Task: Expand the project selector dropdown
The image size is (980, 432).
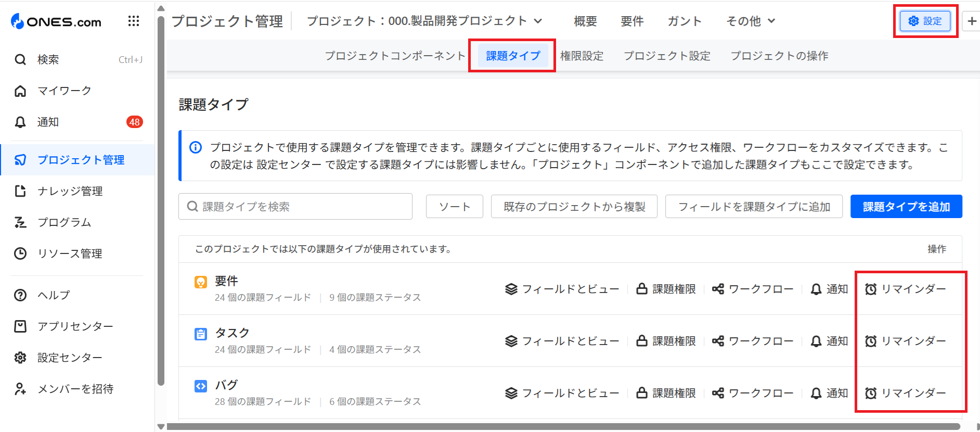Action: [x=424, y=21]
